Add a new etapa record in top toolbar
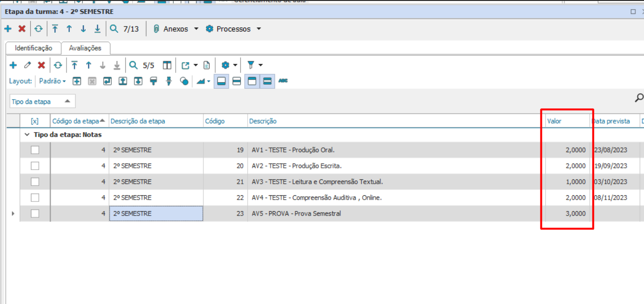This screenshot has height=304, width=644. (x=8, y=29)
